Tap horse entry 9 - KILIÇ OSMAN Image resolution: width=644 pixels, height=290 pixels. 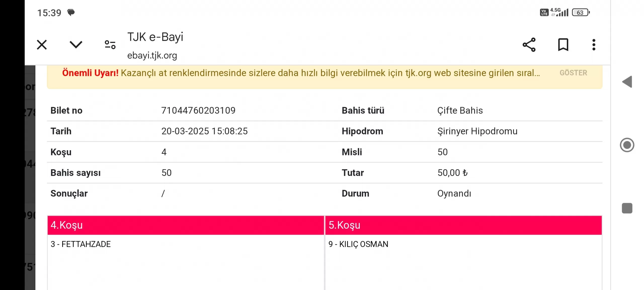pos(358,244)
